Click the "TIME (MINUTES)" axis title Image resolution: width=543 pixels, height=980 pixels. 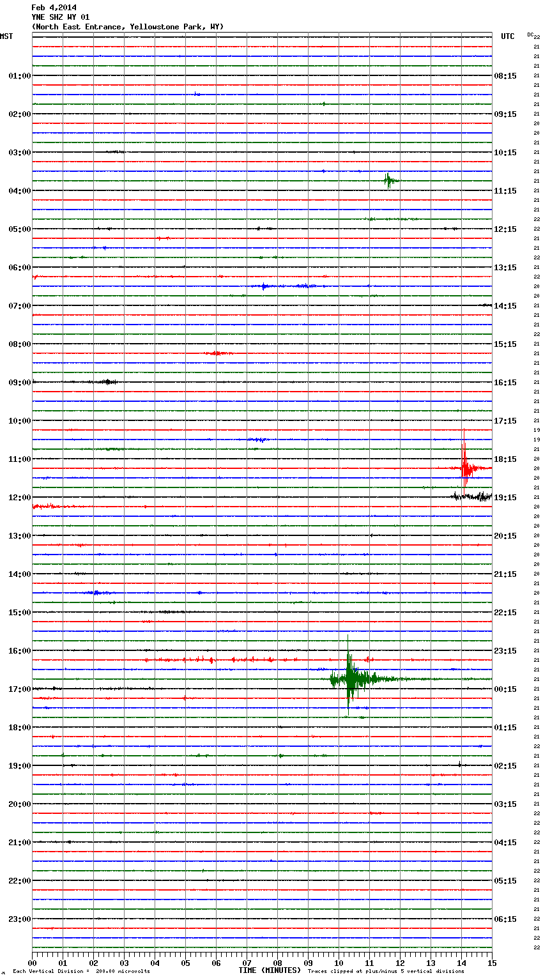[270, 970]
